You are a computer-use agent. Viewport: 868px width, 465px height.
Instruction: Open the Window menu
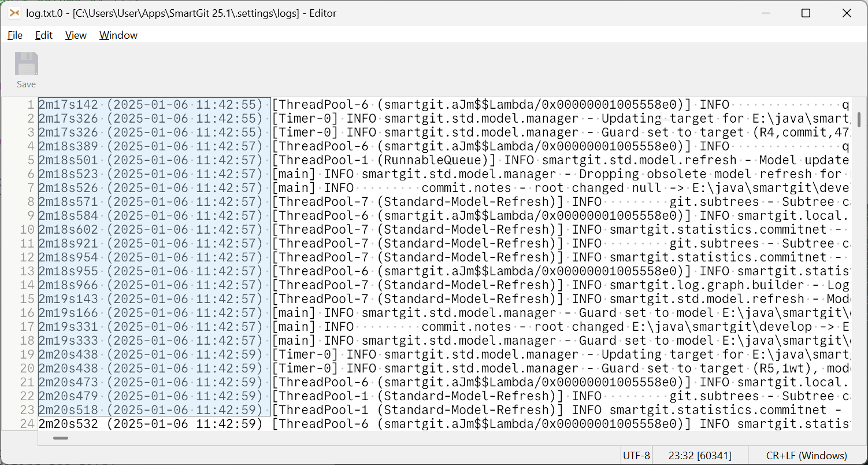pos(118,35)
